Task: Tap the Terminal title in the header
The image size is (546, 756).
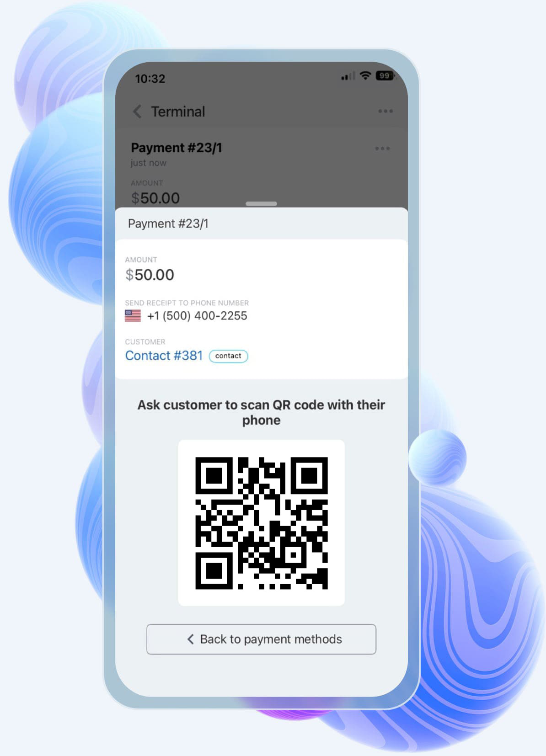Action: (178, 112)
